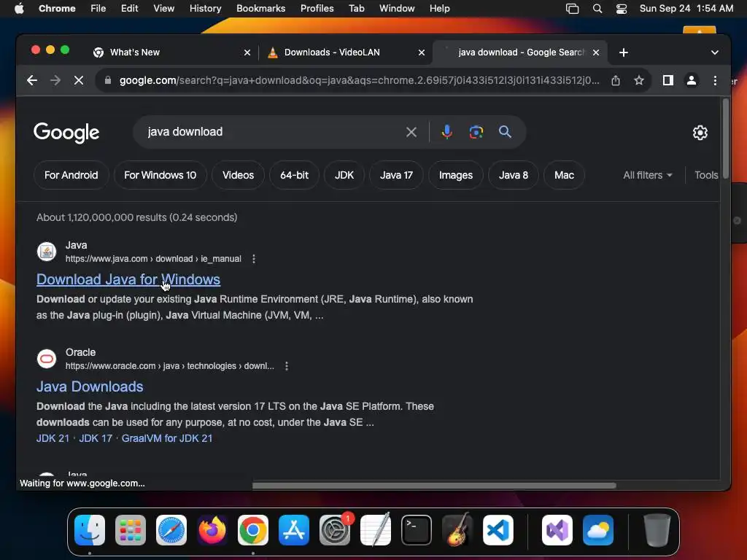Launch Visual Studio Code from dock

point(498,530)
